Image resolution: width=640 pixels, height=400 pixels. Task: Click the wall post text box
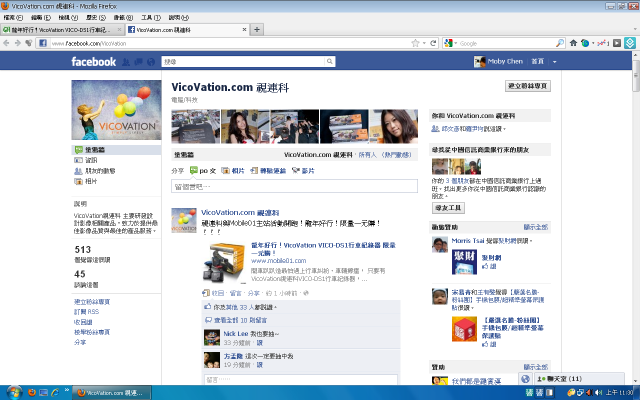click(x=294, y=186)
